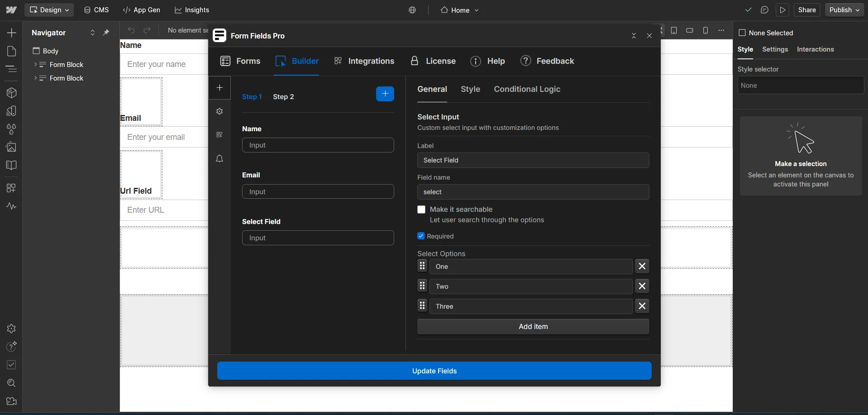Expand the first Form Block in Navigator
This screenshot has height=415, width=868.
pos(35,65)
